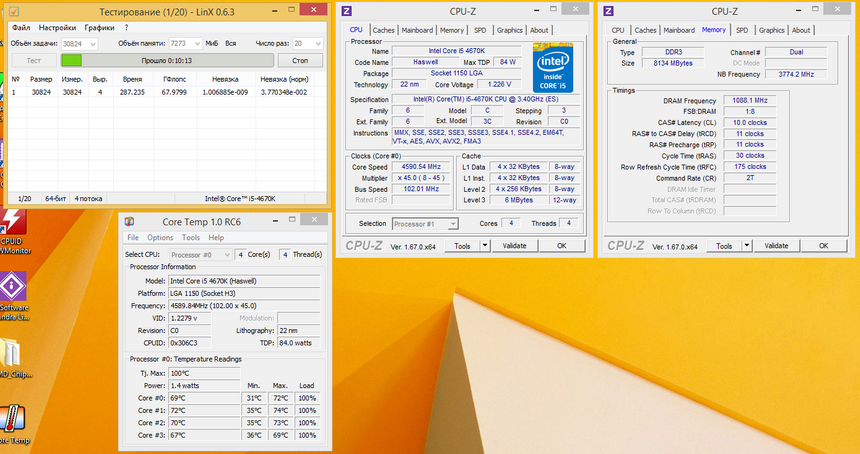Viewport: 860px width, 454px height.
Task: Click the purple Z icon of the CPU-Z processor window
Action: coord(347,11)
